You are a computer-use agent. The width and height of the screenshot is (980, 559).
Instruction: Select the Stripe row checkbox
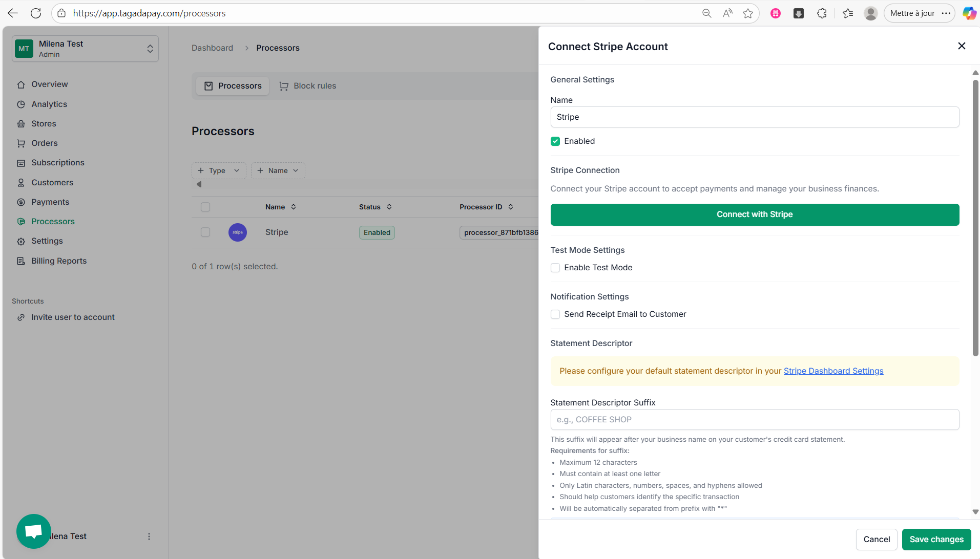[x=205, y=232]
